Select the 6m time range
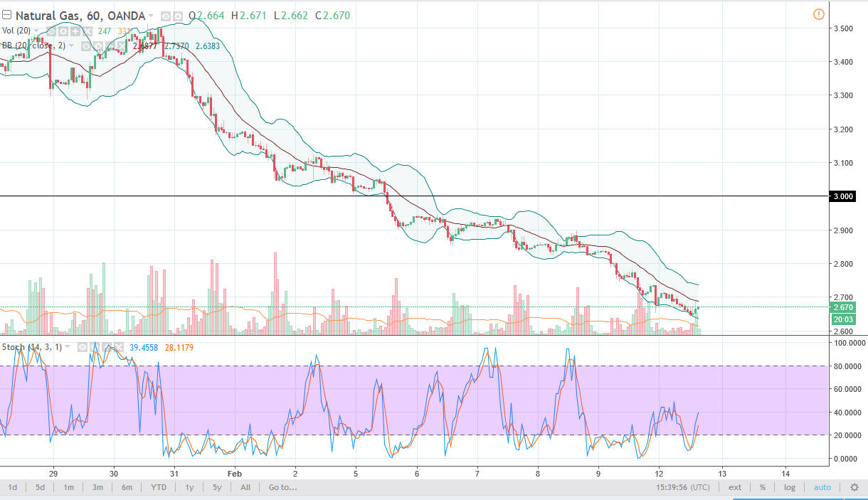868x500 pixels. [127, 487]
